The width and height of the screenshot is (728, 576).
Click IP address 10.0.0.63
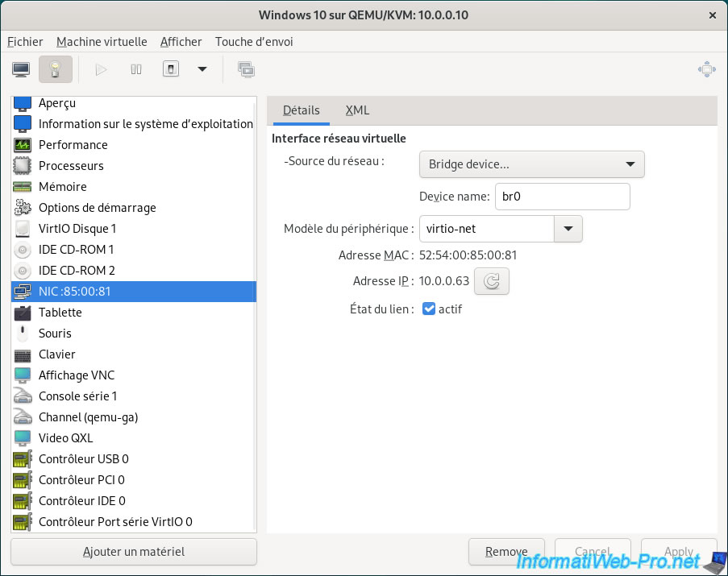pyautogui.click(x=444, y=281)
